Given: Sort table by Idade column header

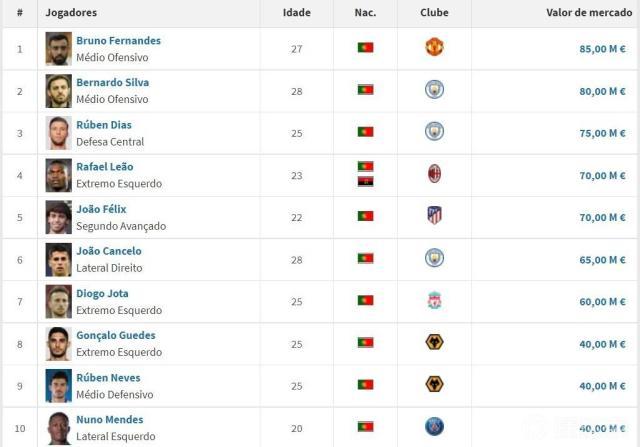Looking at the screenshot, I should click(297, 13).
